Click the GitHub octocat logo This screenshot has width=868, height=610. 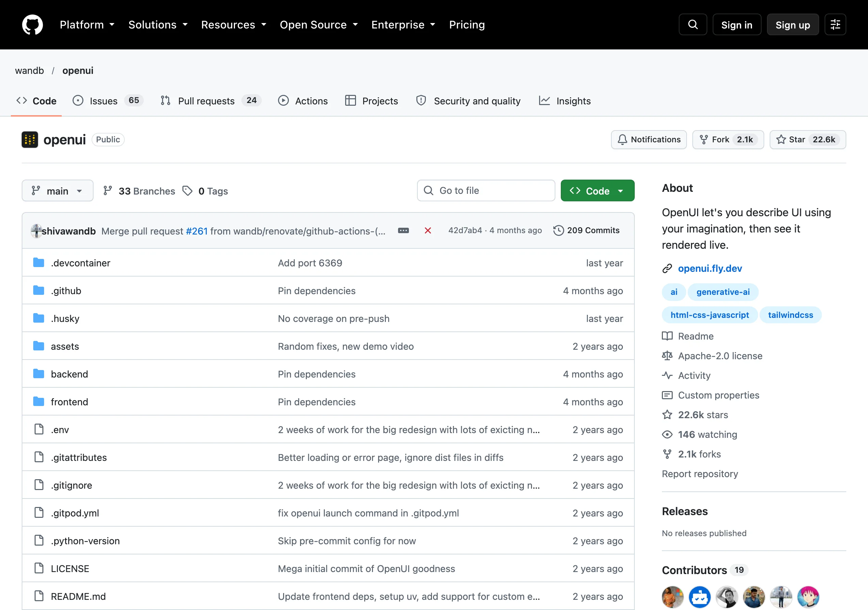33,24
